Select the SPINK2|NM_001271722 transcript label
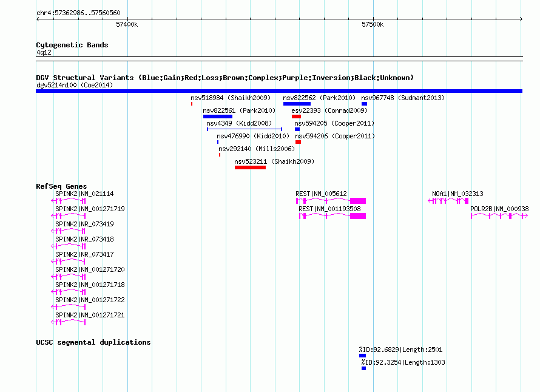The image size is (540, 392). coord(90,300)
